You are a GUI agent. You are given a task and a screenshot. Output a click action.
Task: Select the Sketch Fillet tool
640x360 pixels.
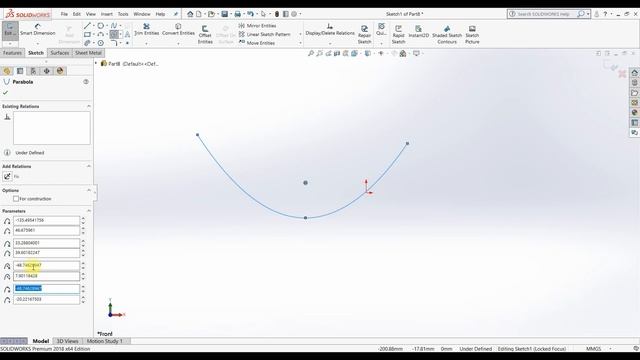pyautogui.click(x=114, y=43)
